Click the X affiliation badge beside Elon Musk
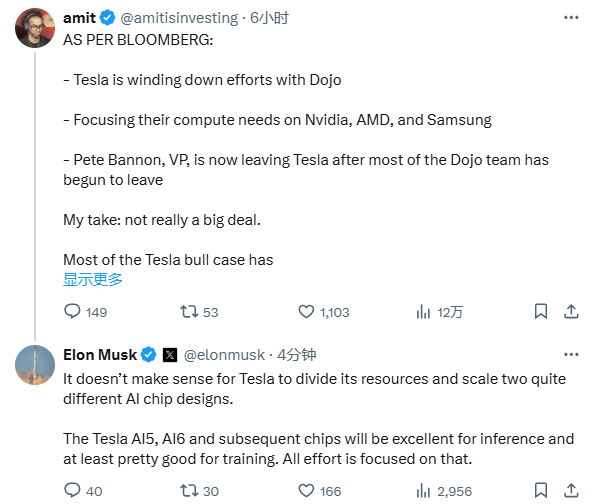 [x=170, y=355]
